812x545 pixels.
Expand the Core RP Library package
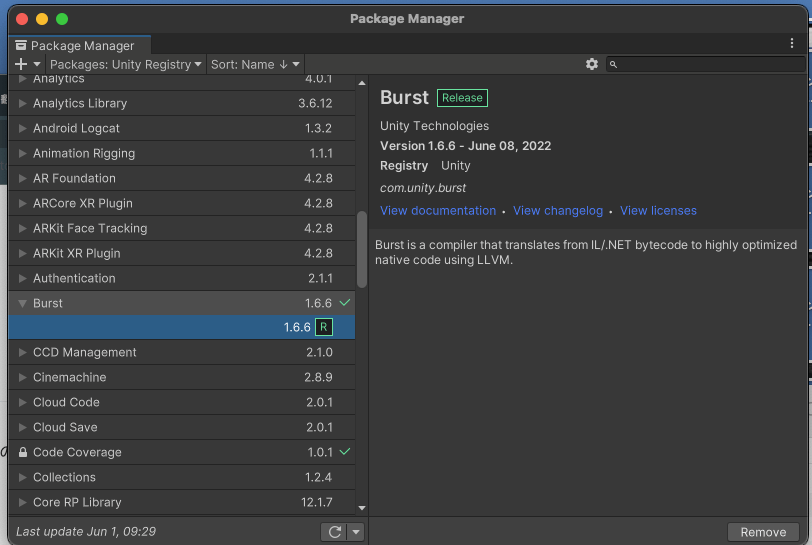[x=22, y=502]
